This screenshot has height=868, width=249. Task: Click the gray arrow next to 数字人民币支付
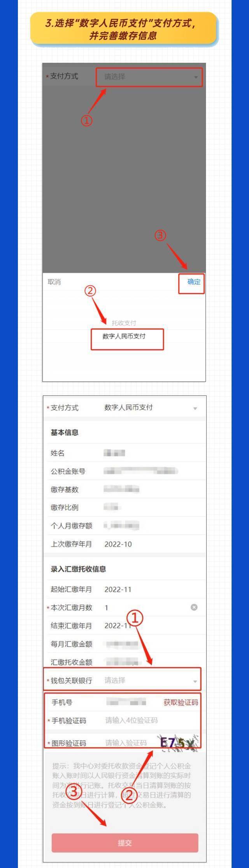click(195, 408)
